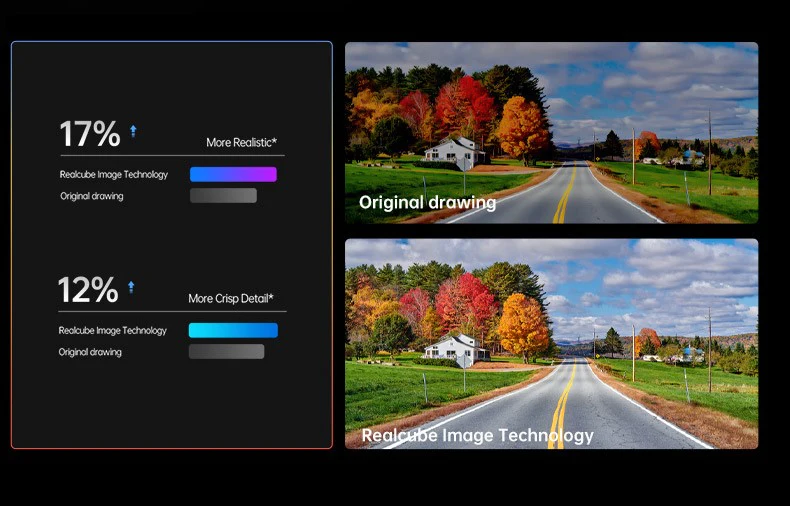Click Original drawing label in the 12% section

[x=90, y=353]
